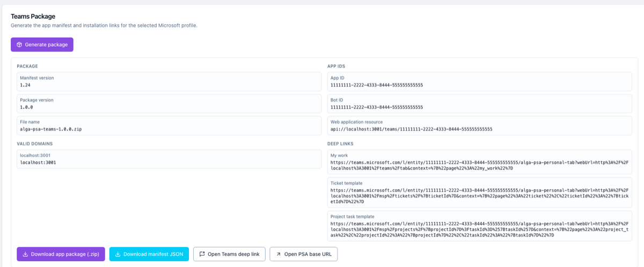644x267 pixels.
Task: Click the Manifest version field label
Action: tap(37, 78)
